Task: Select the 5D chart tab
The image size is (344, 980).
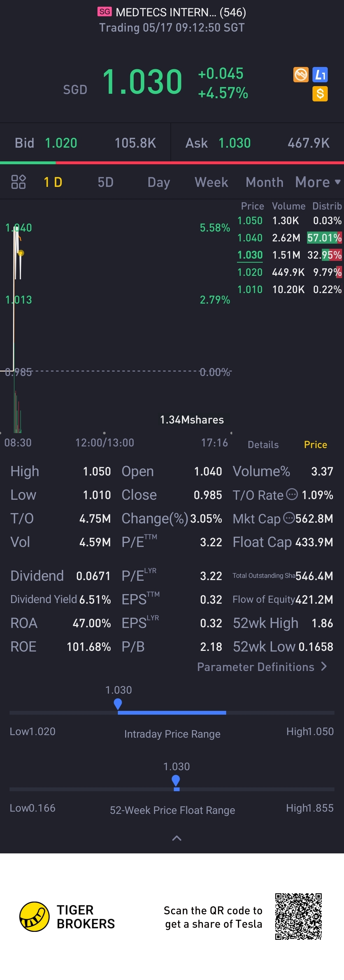Action: (106, 182)
